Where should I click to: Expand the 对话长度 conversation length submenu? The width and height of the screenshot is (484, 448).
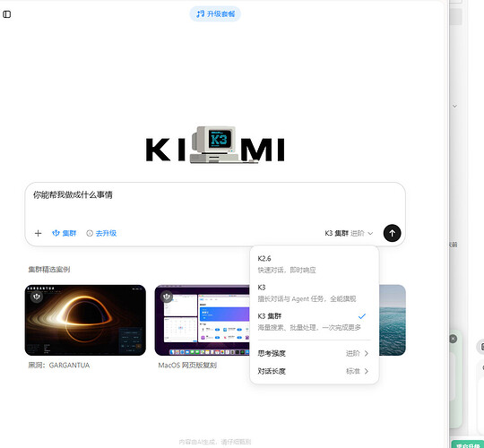coord(314,371)
